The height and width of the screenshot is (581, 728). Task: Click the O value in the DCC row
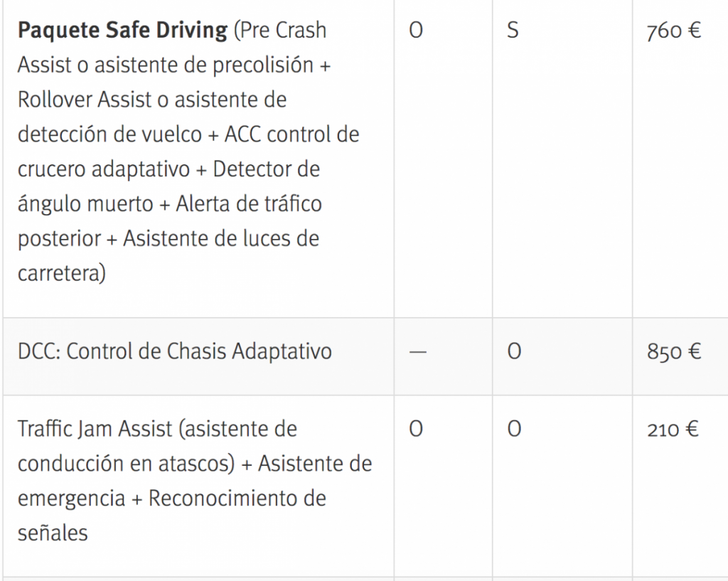click(x=514, y=352)
